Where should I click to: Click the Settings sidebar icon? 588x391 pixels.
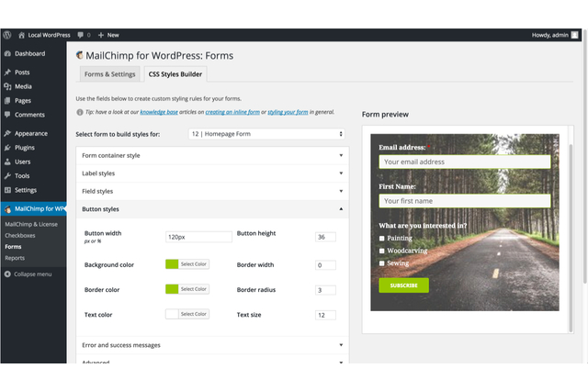coord(7,190)
